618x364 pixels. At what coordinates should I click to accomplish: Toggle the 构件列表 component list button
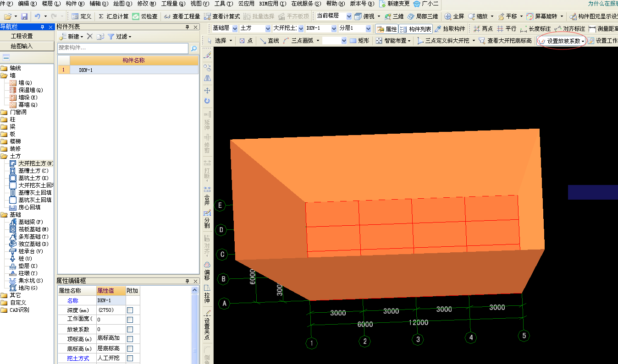(415, 29)
